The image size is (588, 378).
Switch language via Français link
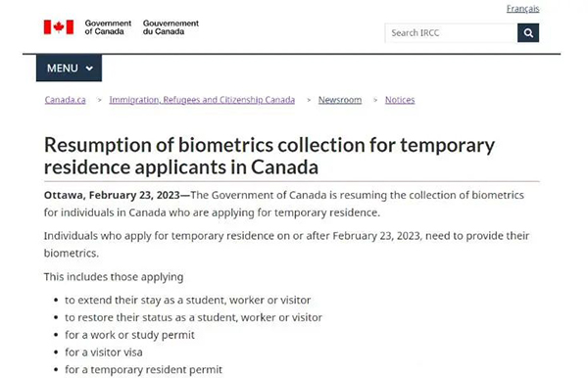pos(522,9)
